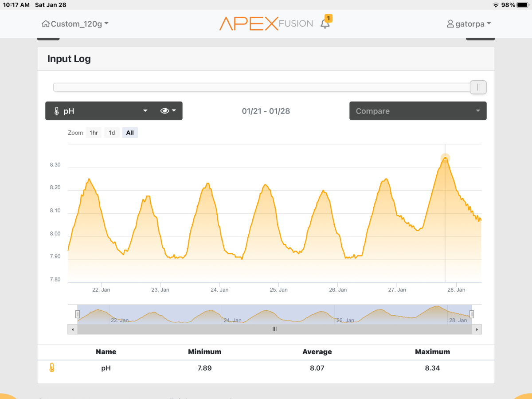Viewport: 532px width, 399px height.
Task: Toggle the eye visibility button
Action: (x=168, y=111)
